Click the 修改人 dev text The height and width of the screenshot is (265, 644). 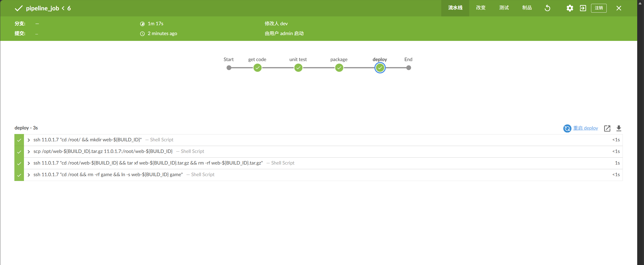(276, 23)
